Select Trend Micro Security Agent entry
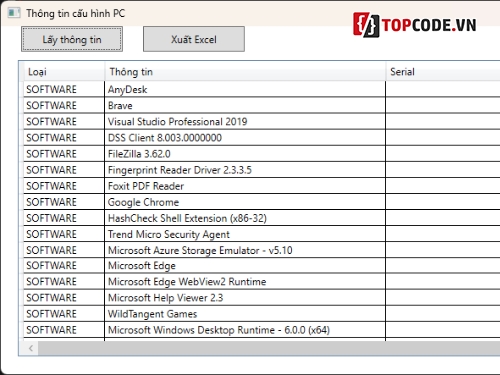The image size is (500, 375). (x=245, y=234)
